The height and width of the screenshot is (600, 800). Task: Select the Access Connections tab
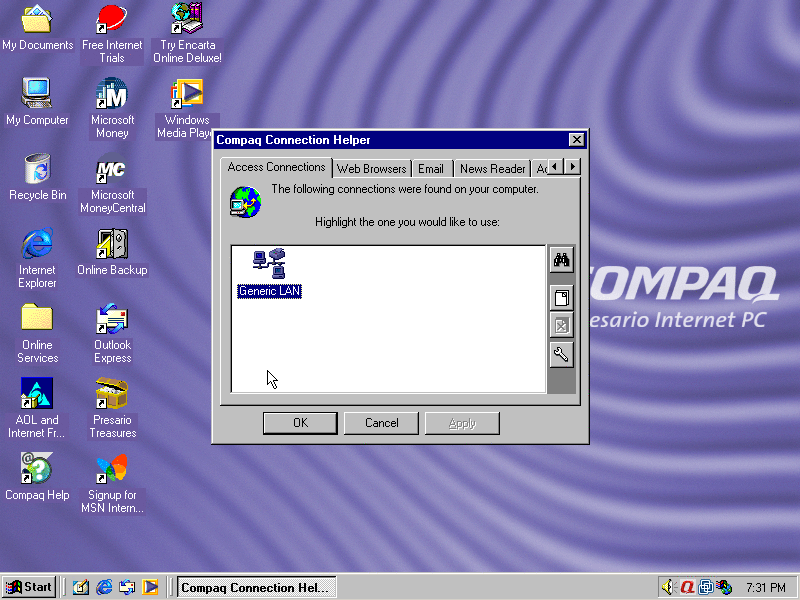coord(276,167)
